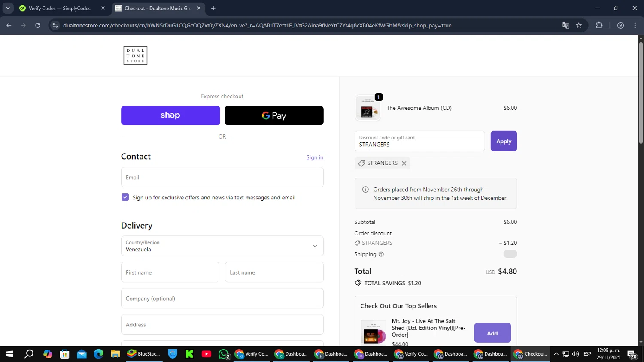Focus the Company (optional) field
The width and height of the screenshot is (644, 362).
point(222,299)
